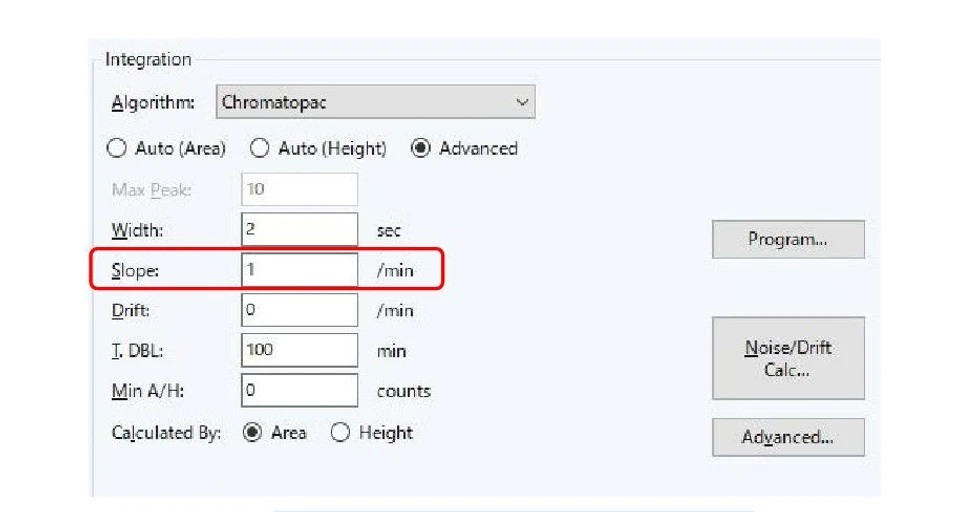Click the Width label text
The width and height of the screenshot is (979, 512).
[137, 231]
